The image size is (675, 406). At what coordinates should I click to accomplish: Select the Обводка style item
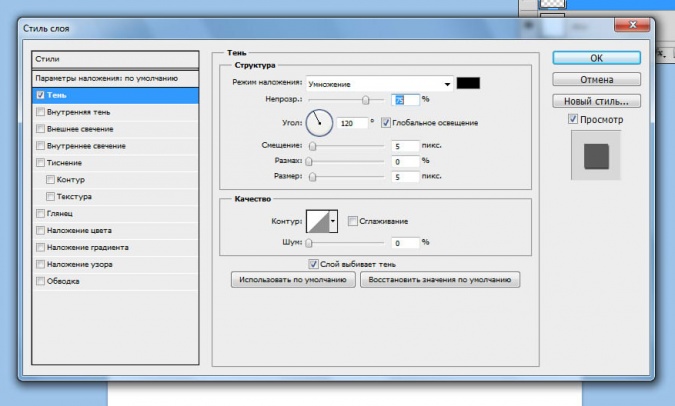click(40, 281)
